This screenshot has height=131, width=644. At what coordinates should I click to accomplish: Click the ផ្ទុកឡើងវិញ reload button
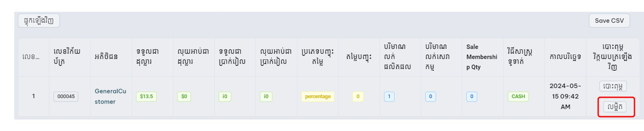click(x=39, y=21)
